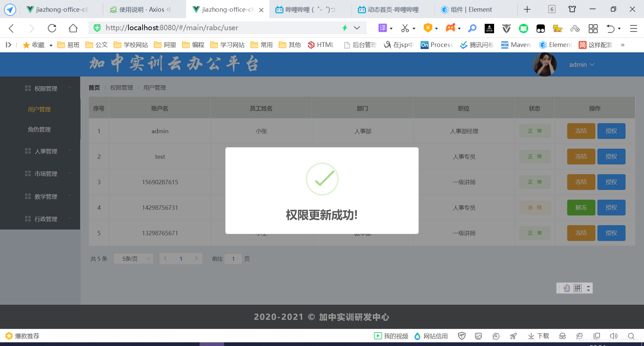644x346 pixels.
Task: Go to the next pagination page arrow
Action: click(197, 258)
